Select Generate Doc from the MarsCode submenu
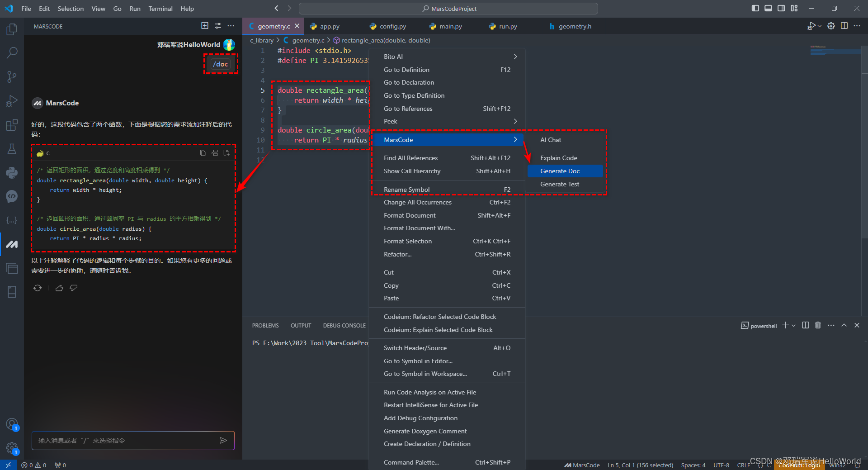868x470 pixels. click(560, 171)
